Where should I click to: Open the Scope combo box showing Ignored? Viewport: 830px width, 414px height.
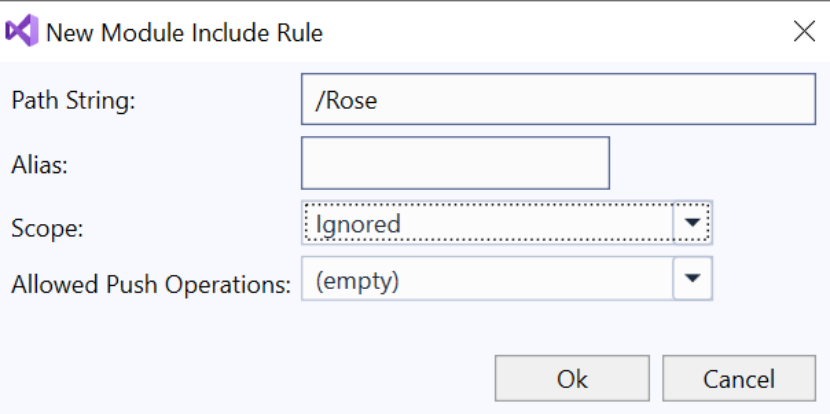[x=507, y=223]
